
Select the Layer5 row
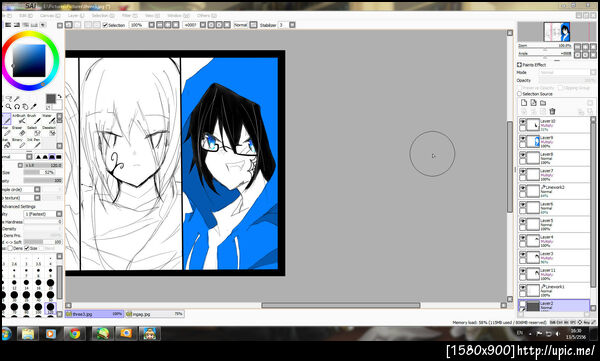point(554,224)
